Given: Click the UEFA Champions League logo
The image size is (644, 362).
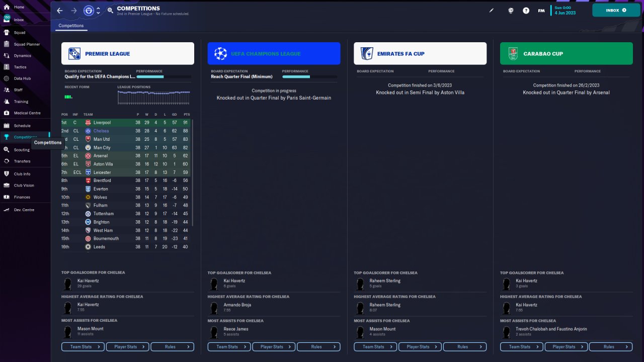Looking at the screenshot, I should (220, 53).
